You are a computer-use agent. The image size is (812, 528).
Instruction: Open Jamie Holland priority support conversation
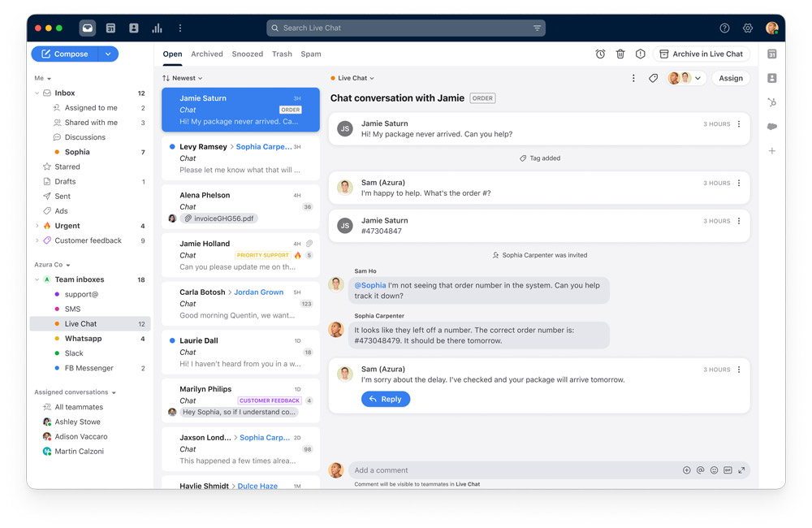pos(241,255)
